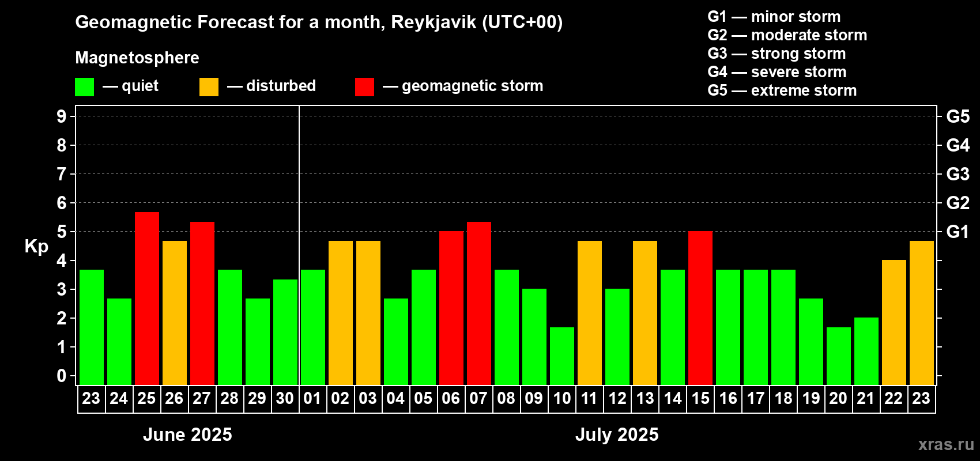Click the chart title mentioning Reykjavik
The height and width of the screenshot is (461, 980).
pos(319,22)
